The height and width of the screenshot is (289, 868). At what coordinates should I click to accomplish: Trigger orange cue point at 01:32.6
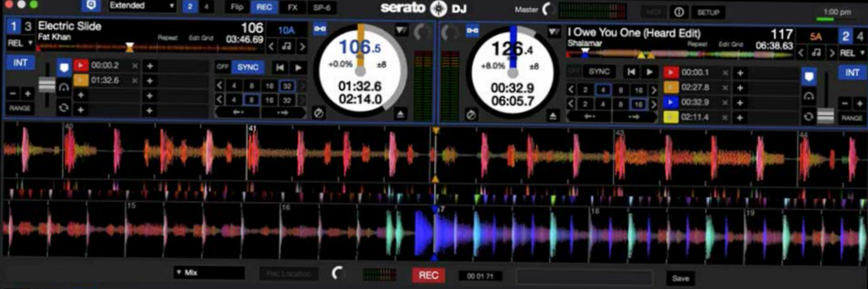(x=81, y=80)
